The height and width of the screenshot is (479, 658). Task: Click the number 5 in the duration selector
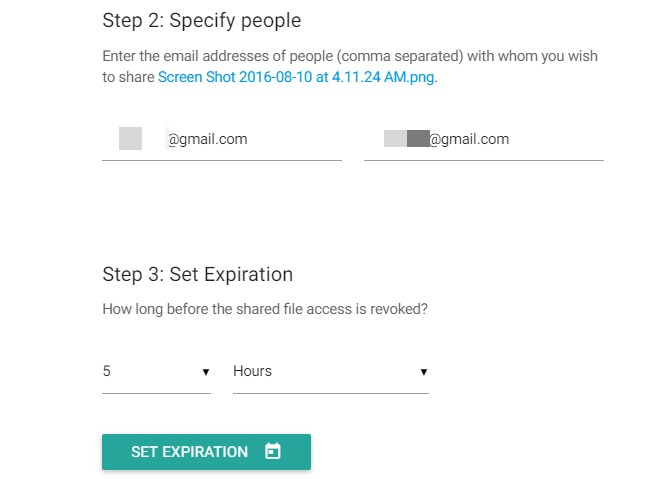coord(107,371)
